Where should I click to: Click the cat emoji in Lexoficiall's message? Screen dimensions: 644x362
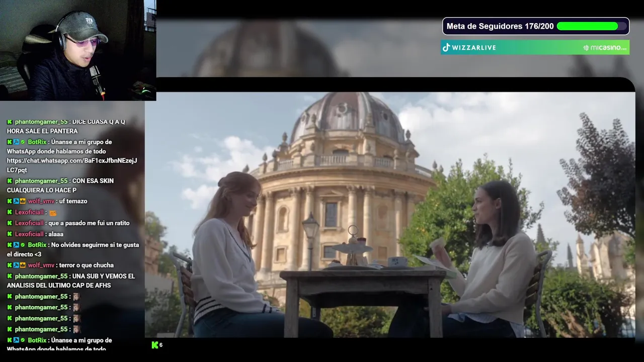pyautogui.click(x=53, y=213)
